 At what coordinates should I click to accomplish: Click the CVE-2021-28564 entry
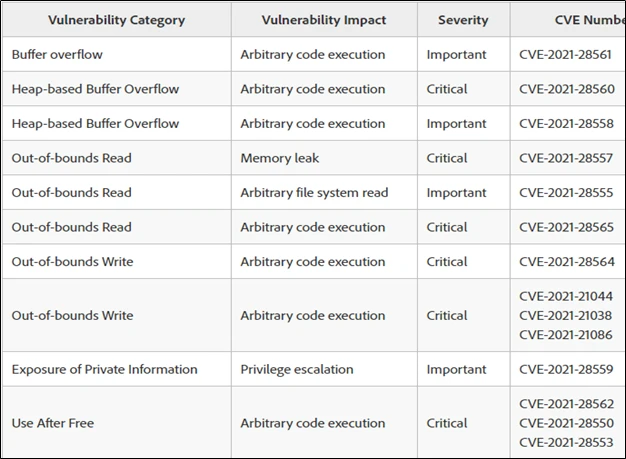(x=566, y=262)
